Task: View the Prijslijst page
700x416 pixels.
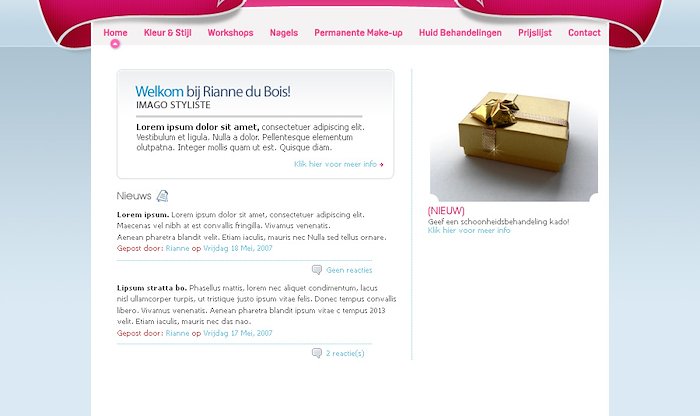Action: [535, 33]
